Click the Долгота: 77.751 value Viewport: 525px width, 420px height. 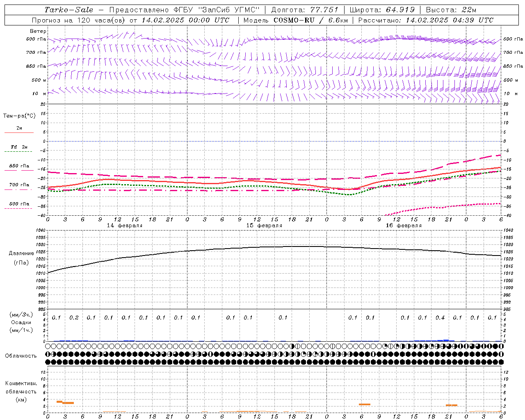coord(305,10)
